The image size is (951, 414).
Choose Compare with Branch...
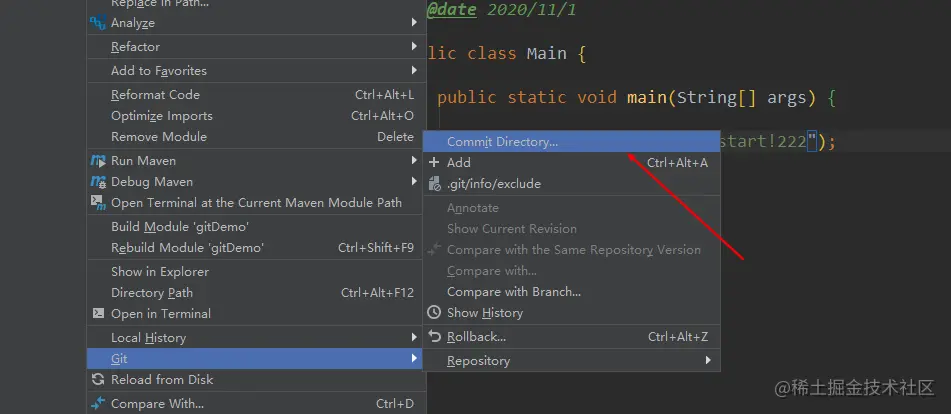click(571, 292)
